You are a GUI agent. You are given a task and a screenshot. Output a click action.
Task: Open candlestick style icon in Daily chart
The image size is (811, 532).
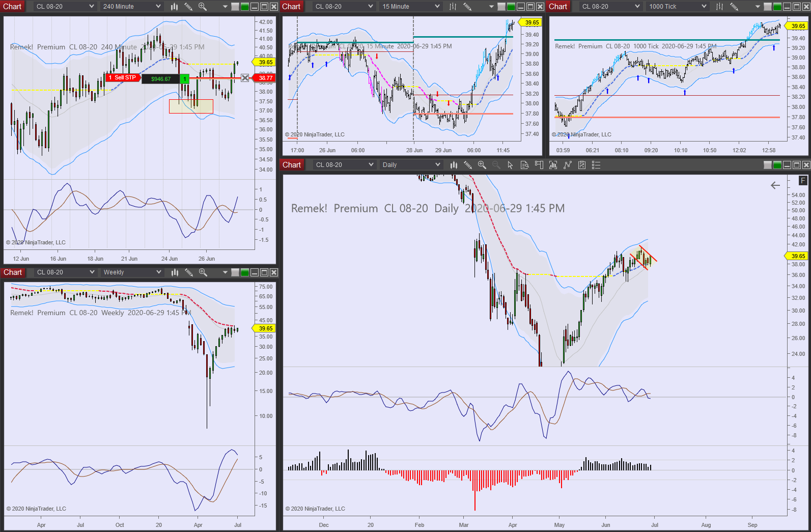454,165
